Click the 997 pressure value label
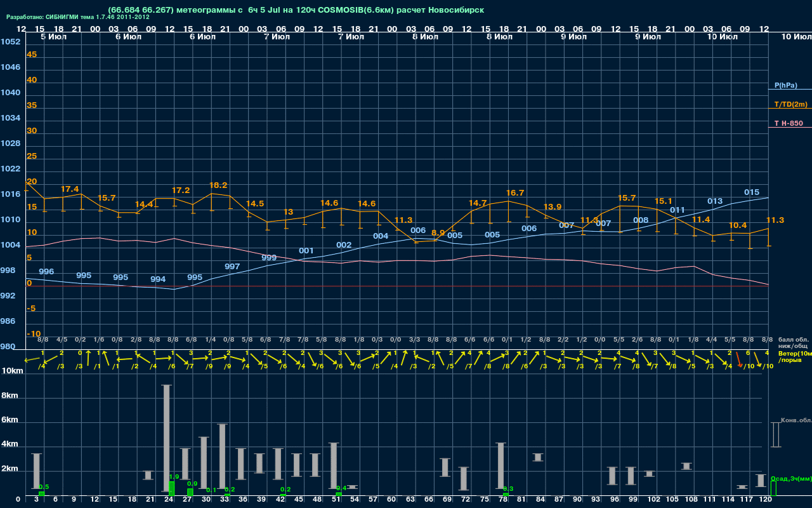Screen dimensions: 812x508 (232, 266)
